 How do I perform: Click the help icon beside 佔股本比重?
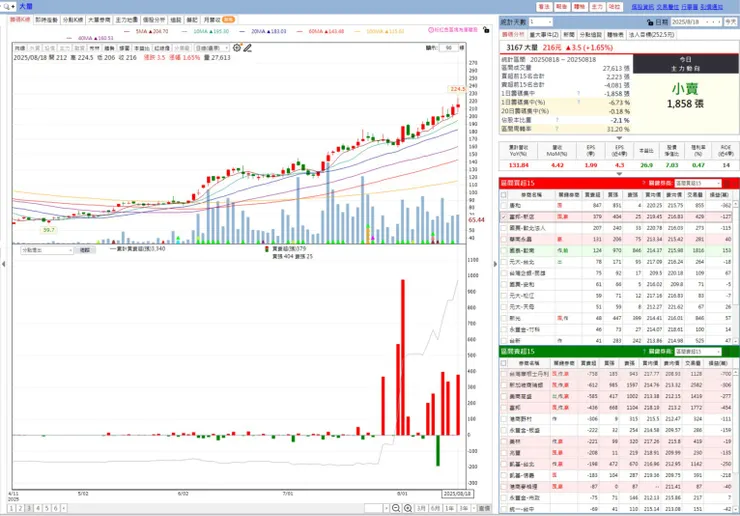(557, 120)
